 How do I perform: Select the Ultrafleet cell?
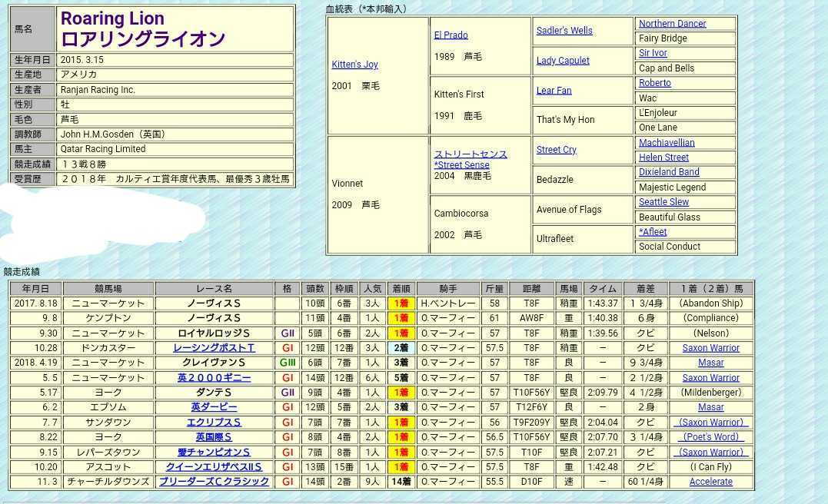[x=583, y=239]
